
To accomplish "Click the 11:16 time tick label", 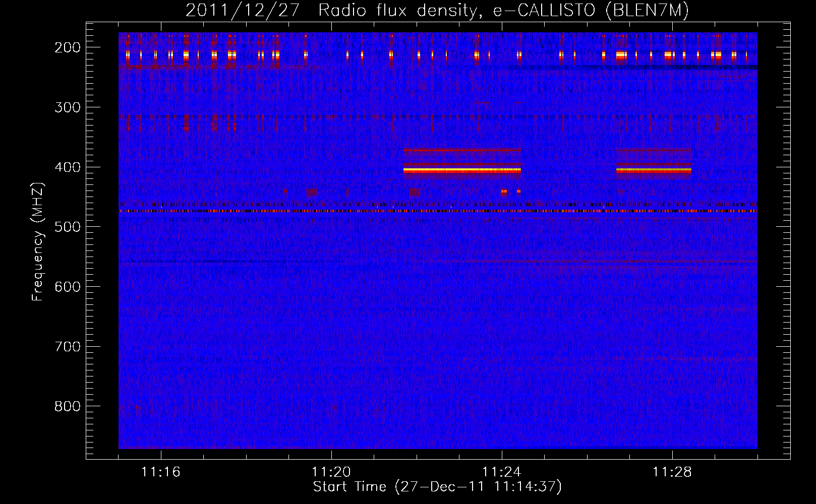I will 161,472.
